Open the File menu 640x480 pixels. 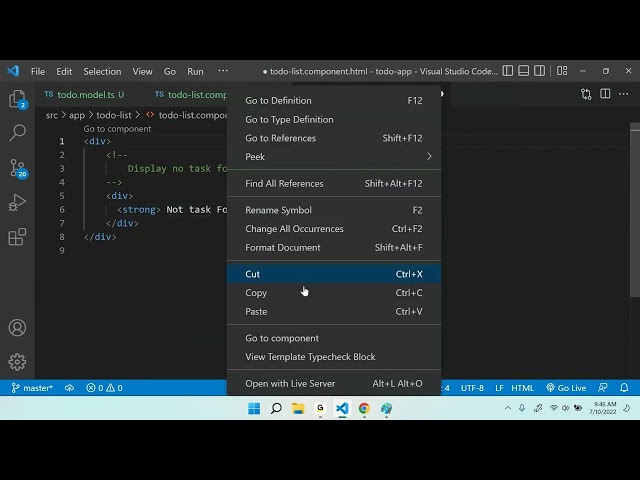[38, 71]
